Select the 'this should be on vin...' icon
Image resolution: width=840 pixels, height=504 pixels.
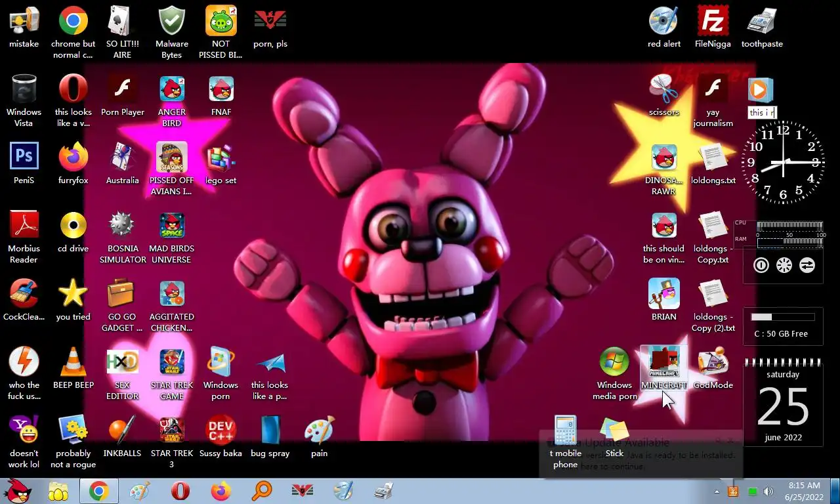tap(664, 238)
